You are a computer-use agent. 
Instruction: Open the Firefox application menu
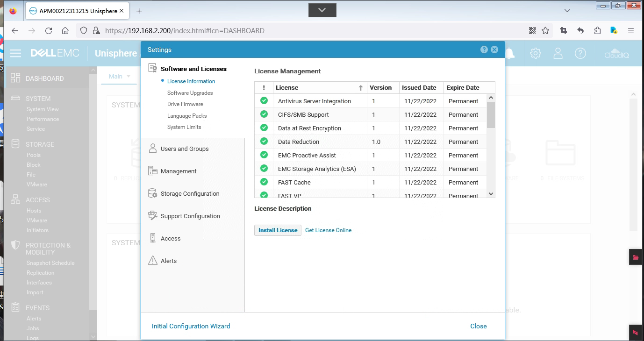point(631,30)
